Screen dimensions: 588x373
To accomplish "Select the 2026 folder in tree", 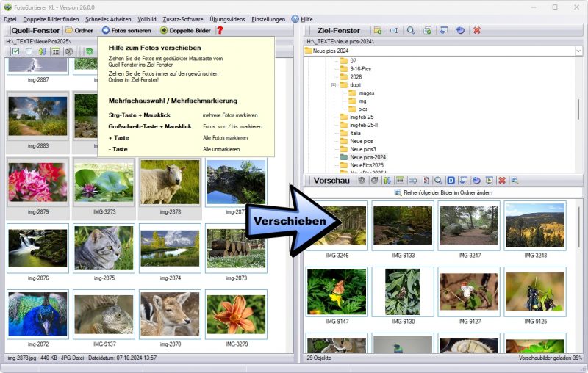I will [351, 77].
